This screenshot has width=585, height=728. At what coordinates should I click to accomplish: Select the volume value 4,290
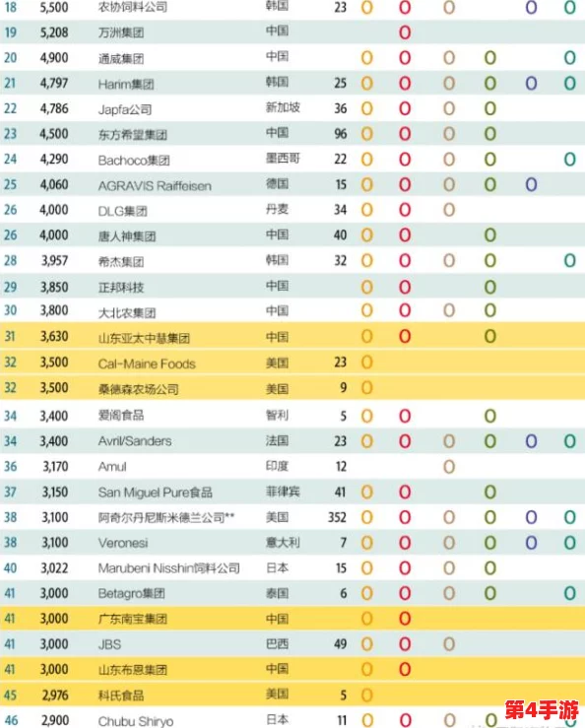[x=54, y=160]
